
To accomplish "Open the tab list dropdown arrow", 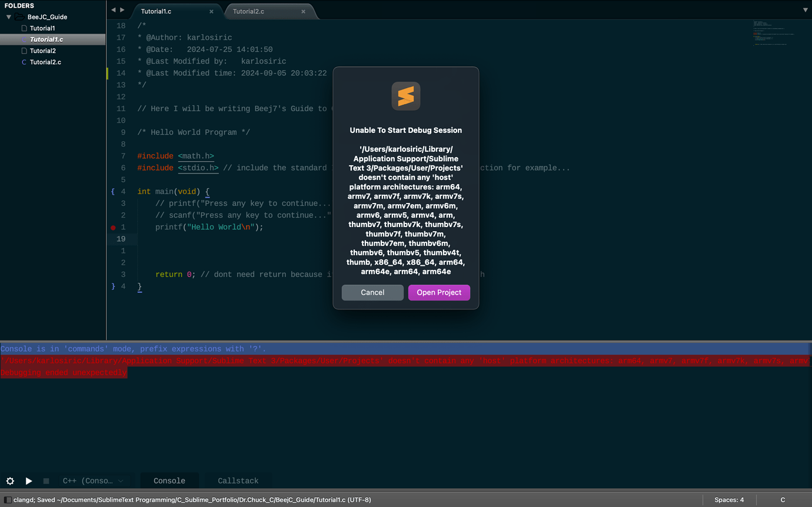I will coord(806,10).
